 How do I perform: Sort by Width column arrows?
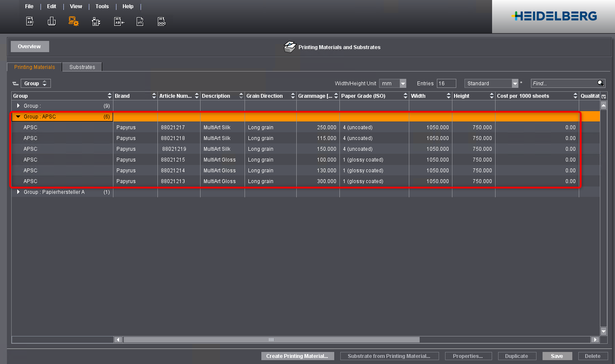pos(449,96)
